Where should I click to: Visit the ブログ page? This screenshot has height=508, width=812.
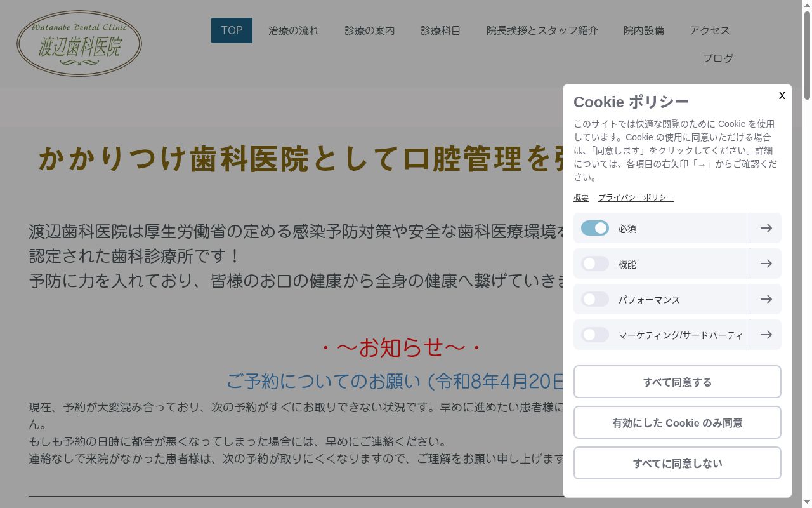718,58
